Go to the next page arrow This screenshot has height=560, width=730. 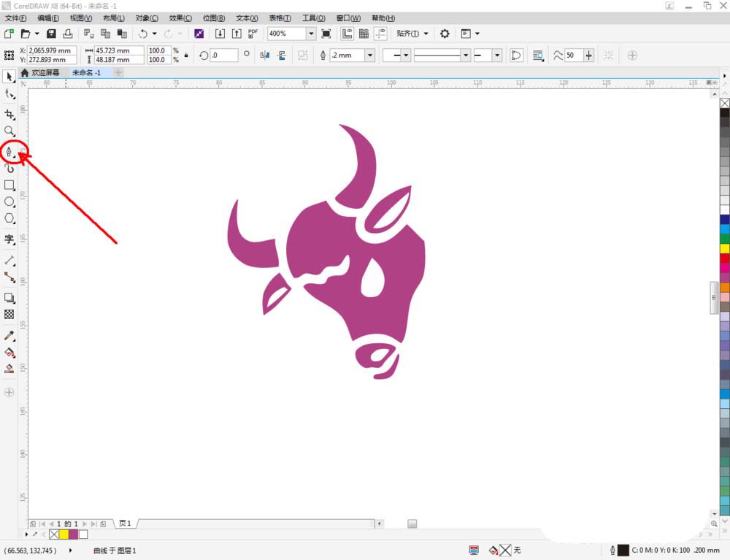[x=85, y=523]
